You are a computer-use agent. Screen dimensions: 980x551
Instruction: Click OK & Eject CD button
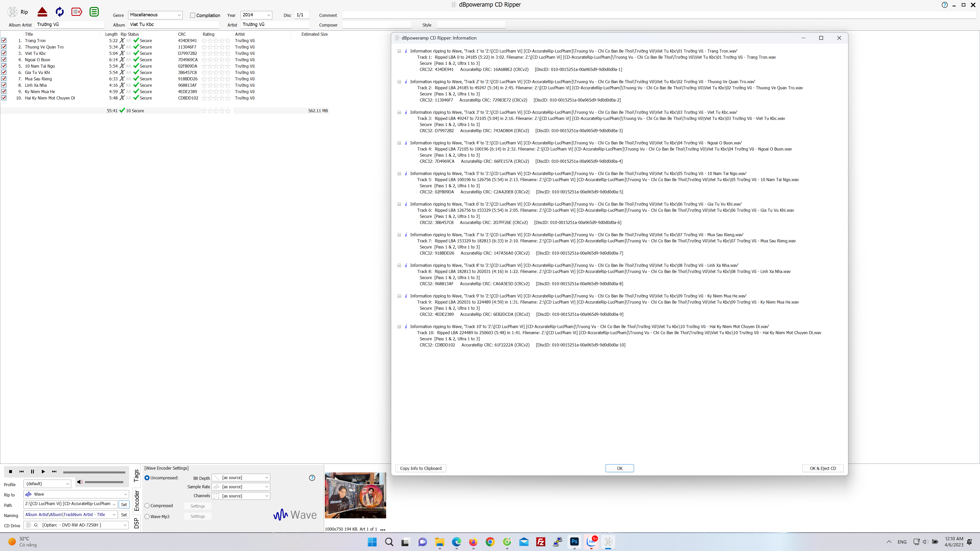click(x=823, y=469)
